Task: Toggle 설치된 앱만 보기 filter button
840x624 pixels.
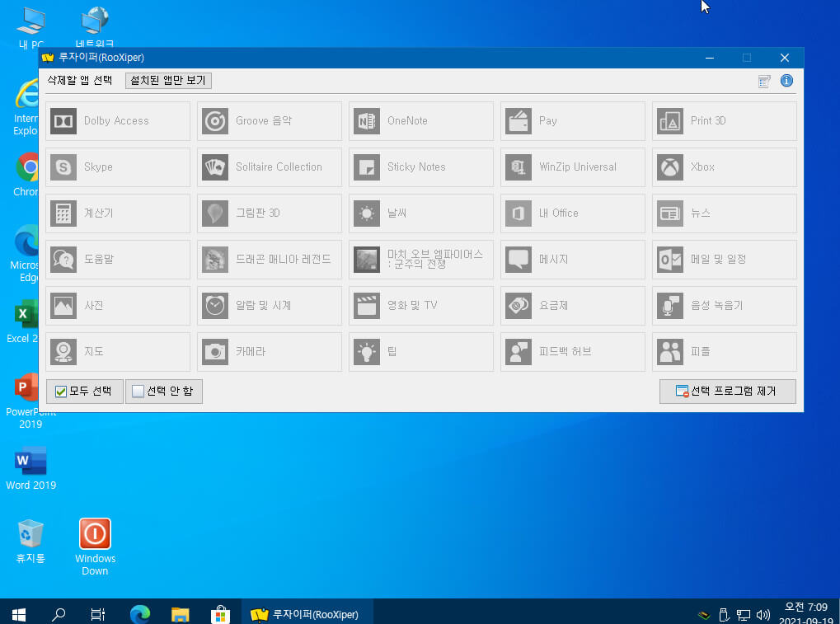Action: click(168, 80)
